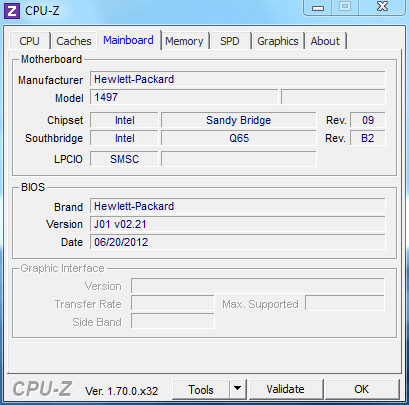This screenshot has width=409, height=405.
Task: Click the Chipset revision 09 field
Action: (368, 120)
